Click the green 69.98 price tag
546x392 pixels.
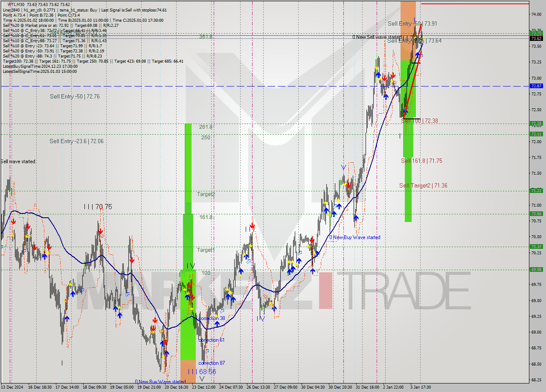click(x=536, y=270)
